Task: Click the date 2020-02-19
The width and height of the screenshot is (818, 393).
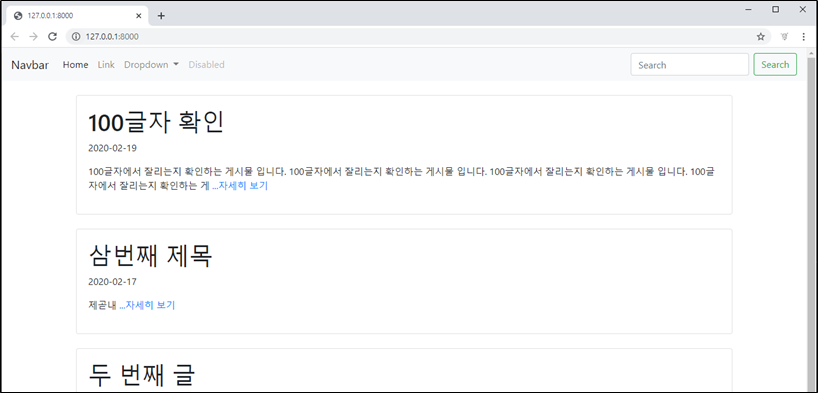Action: [113, 148]
